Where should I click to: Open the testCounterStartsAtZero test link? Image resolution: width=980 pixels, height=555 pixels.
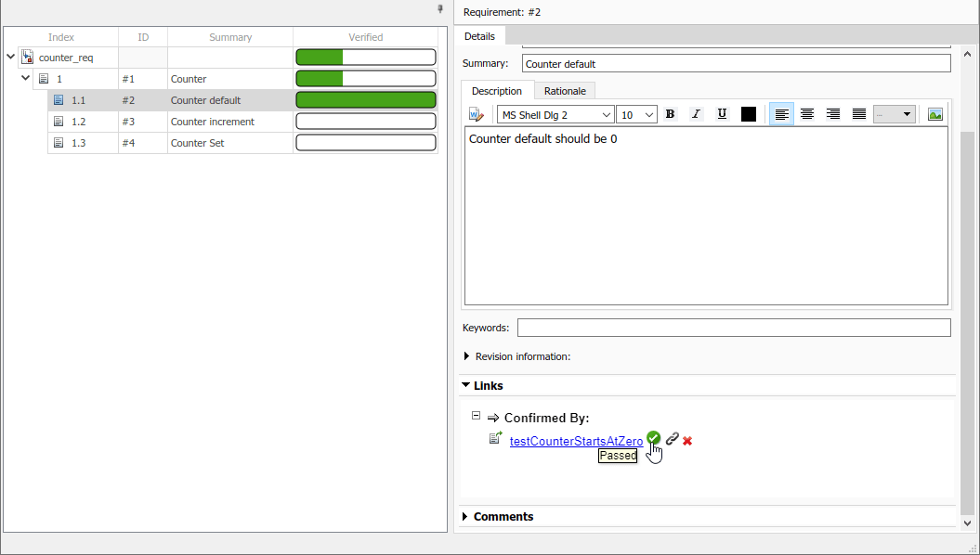[x=576, y=441]
